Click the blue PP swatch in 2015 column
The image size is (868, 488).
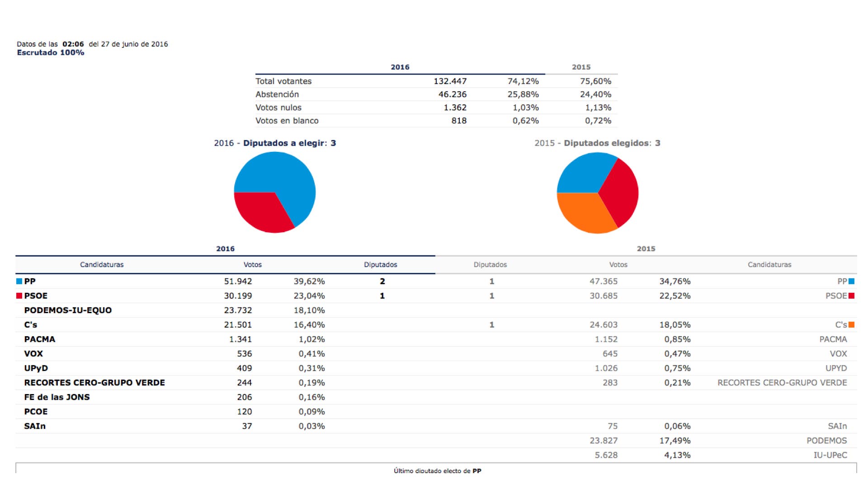(851, 281)
